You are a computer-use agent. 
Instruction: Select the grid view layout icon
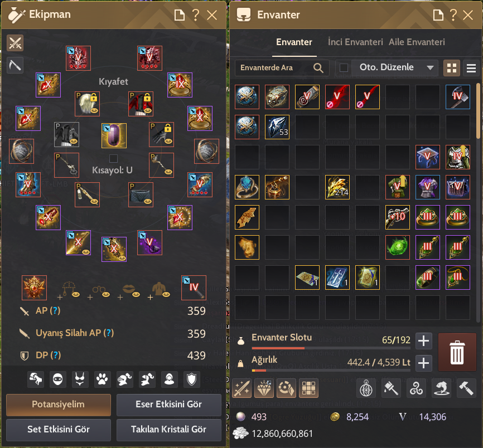tap(452, 68)
